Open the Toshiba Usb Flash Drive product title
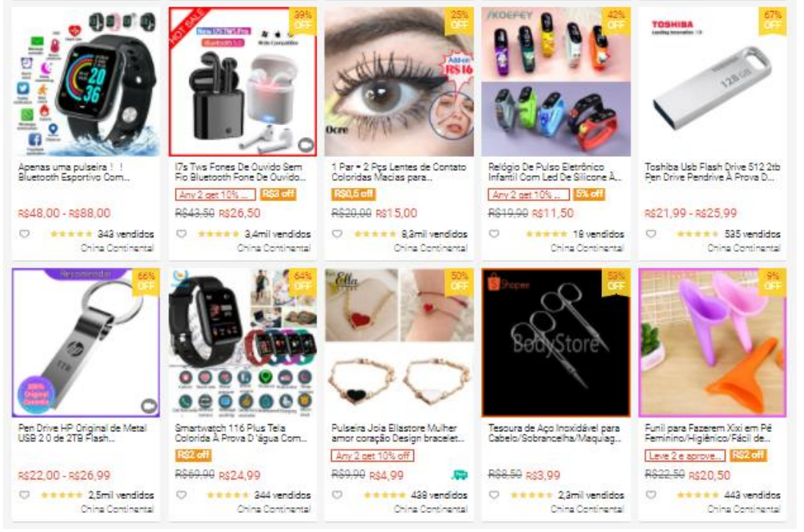The image size is (804, 532). click(x=712, y=172)
